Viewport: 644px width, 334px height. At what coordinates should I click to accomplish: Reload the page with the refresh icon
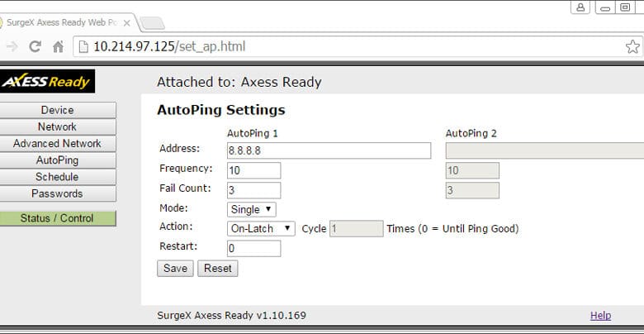click(x=35, y=46)
